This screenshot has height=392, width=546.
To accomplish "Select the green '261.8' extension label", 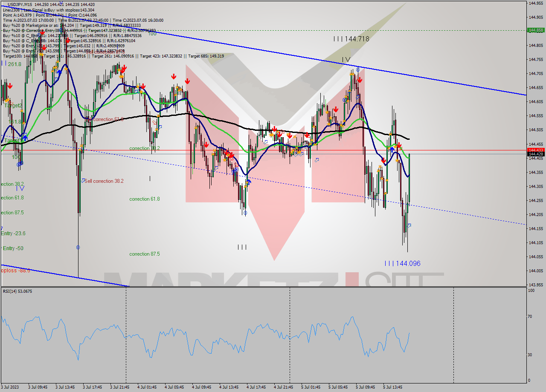I will point(15,64).
